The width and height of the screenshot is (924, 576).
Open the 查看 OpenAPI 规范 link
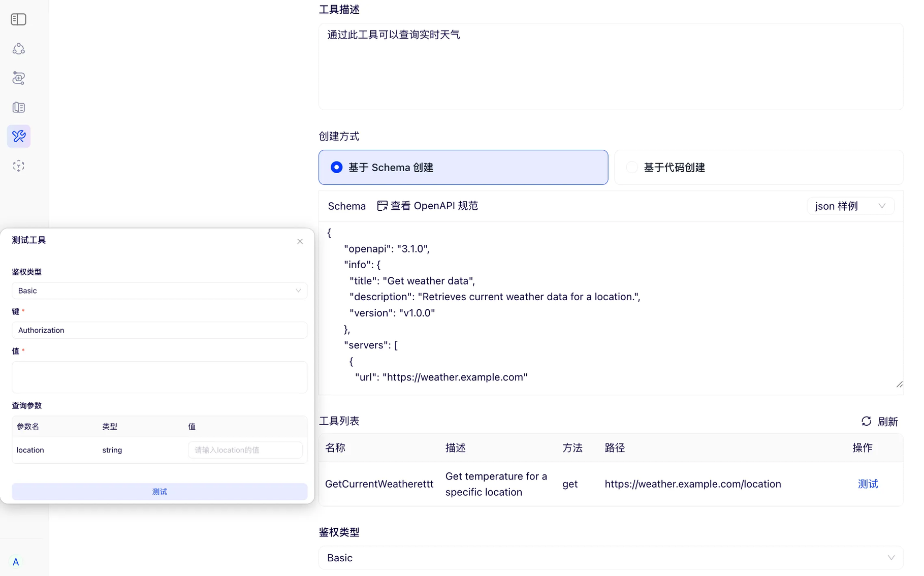coord(428,206)
